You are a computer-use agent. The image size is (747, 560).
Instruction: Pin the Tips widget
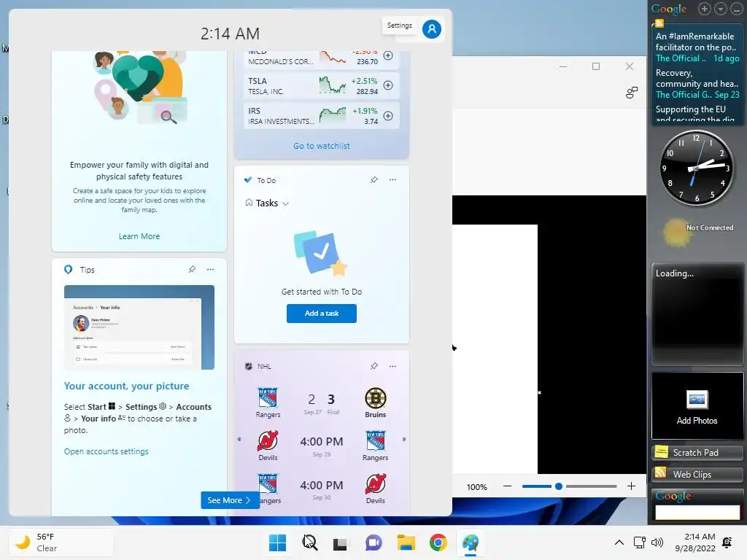[192, 270]
